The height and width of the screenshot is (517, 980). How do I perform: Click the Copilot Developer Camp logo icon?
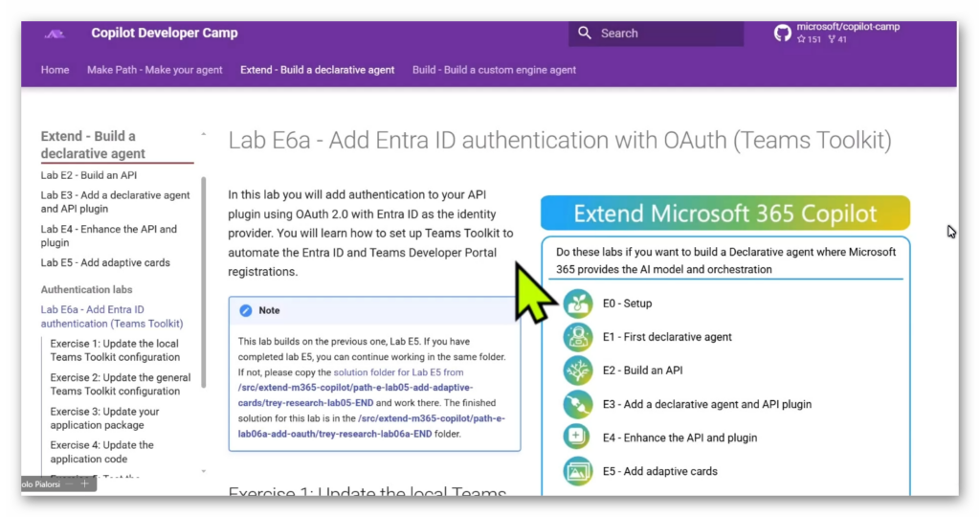[x=55, y=34]
